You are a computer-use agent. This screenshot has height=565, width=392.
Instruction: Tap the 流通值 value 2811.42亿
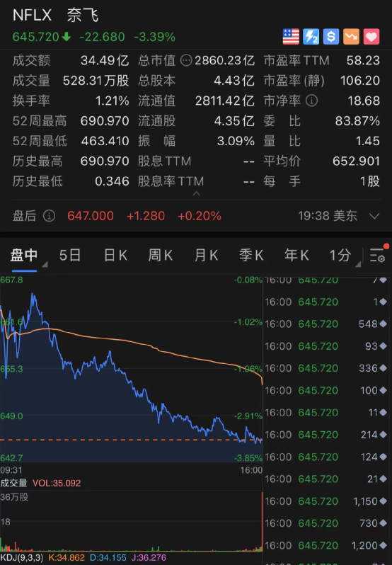coord(225,101)
